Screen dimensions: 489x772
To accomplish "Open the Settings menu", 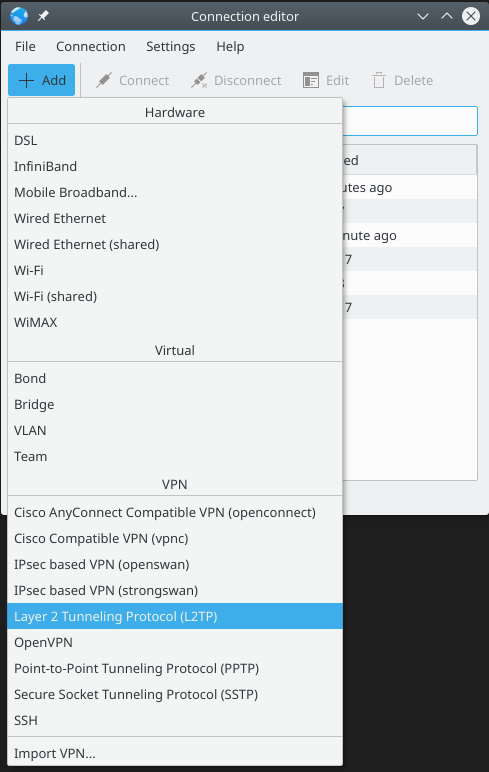I will 170,46.
